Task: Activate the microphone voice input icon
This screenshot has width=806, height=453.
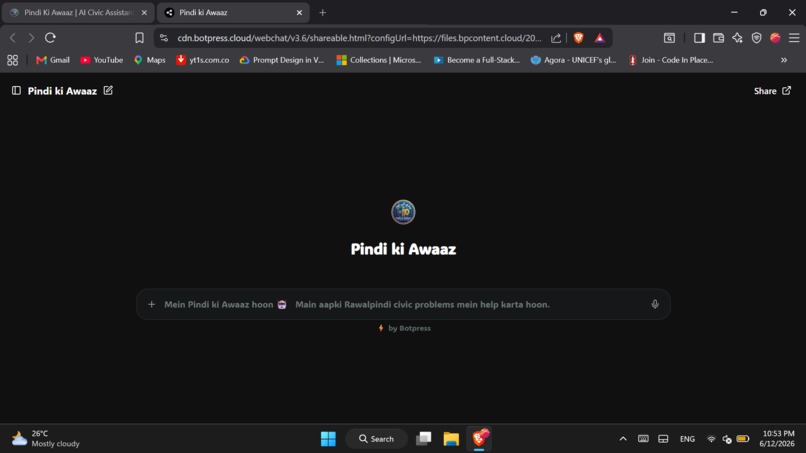Action: [655, 304]
